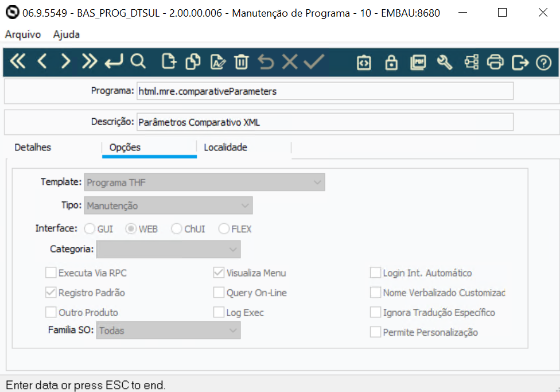Enable Ignora Tradução Específico checkbox
The height and width of the screenshot is (392, 560).
pyautogui.click(x=375, y=312)
